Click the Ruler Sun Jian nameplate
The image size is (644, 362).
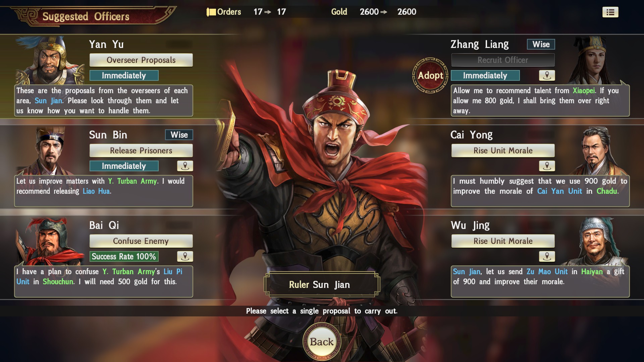pyautogui.click(x=322, y=285)
